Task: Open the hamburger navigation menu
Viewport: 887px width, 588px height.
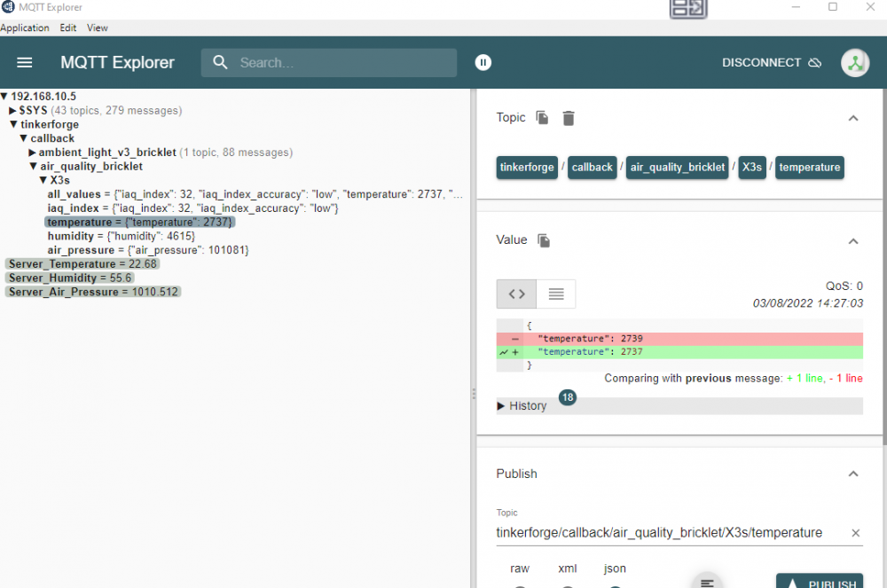Action: pyautogui.click(x=25, y=63)
